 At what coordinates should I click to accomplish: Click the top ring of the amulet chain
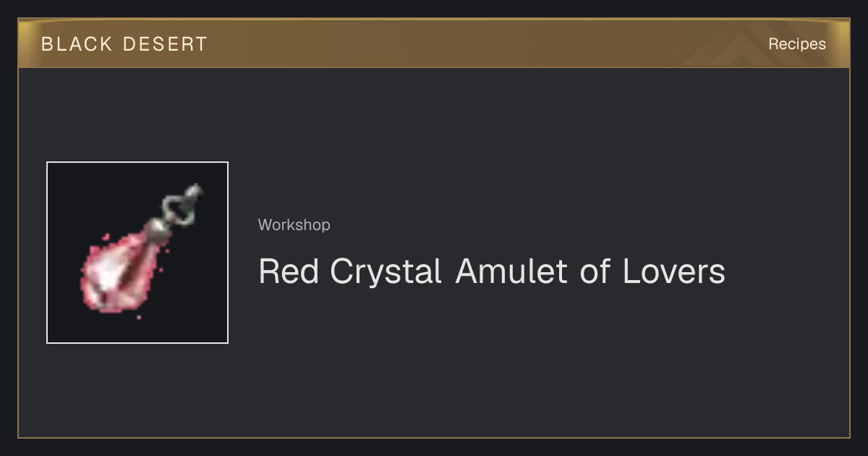pos(193,193)
